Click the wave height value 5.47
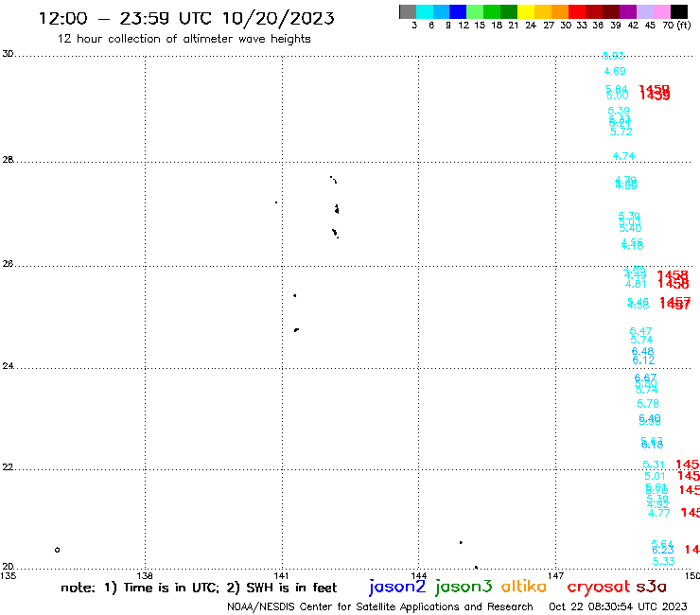 [x=640, y=331]
